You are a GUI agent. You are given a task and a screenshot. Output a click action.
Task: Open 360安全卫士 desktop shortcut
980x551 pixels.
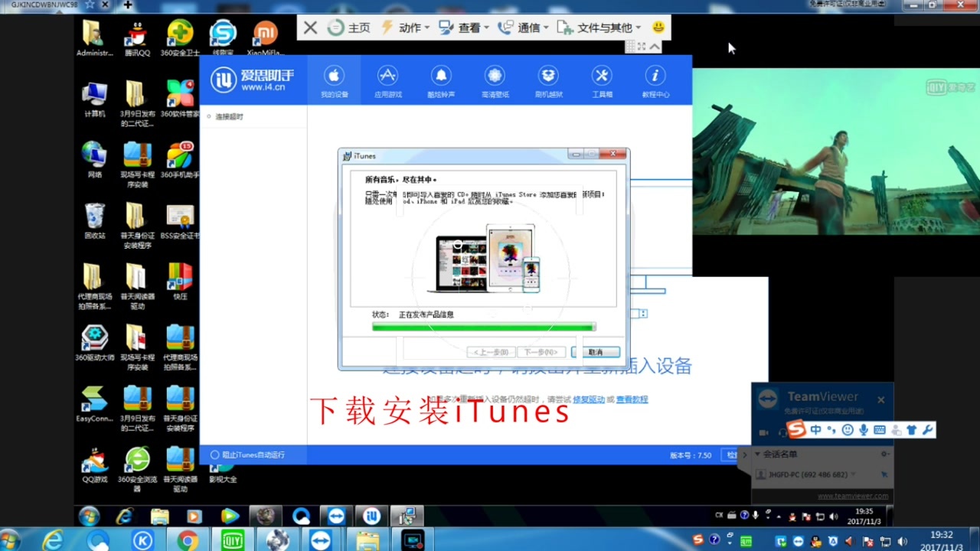180,38
